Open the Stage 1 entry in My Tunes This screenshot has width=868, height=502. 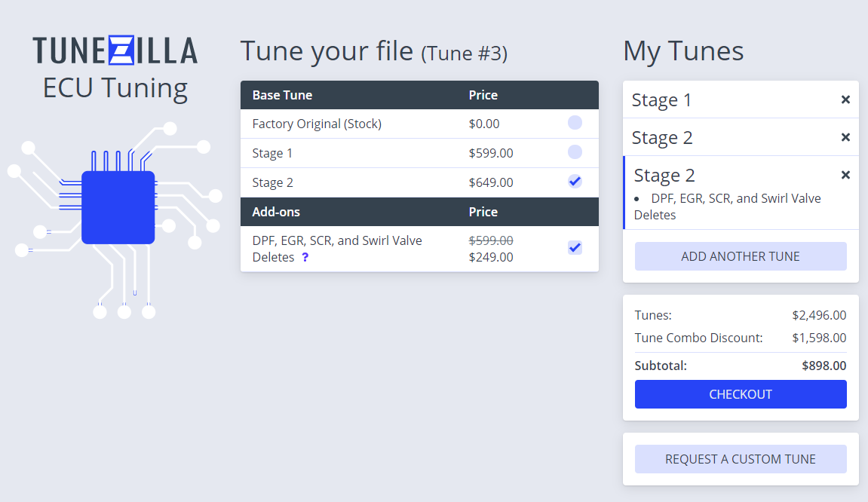[661, 99]
